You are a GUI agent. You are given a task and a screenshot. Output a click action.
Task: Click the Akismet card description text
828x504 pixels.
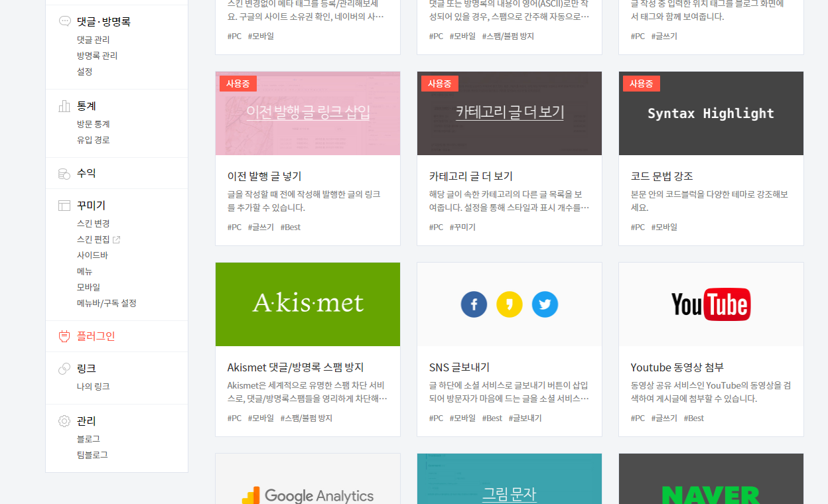(x=307, y=392)
